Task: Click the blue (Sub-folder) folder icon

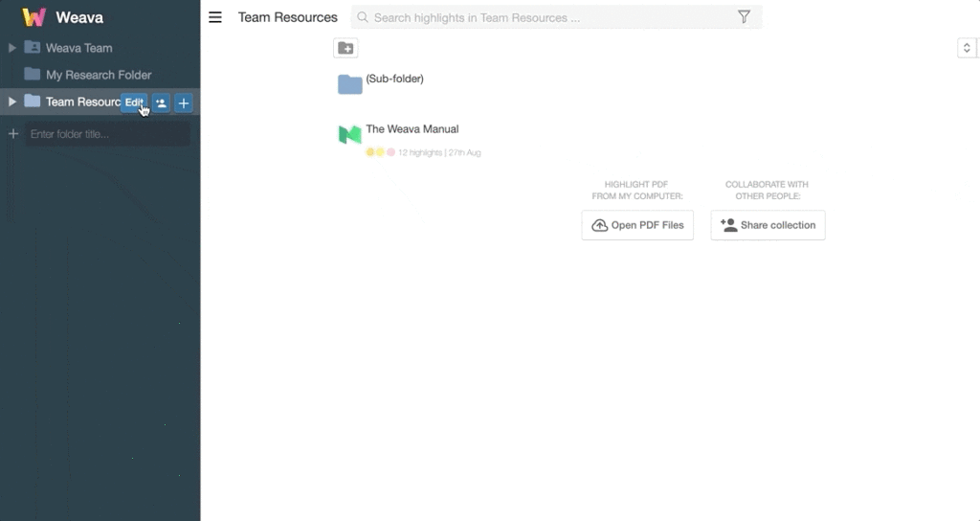Action: [x=349, y=84]
